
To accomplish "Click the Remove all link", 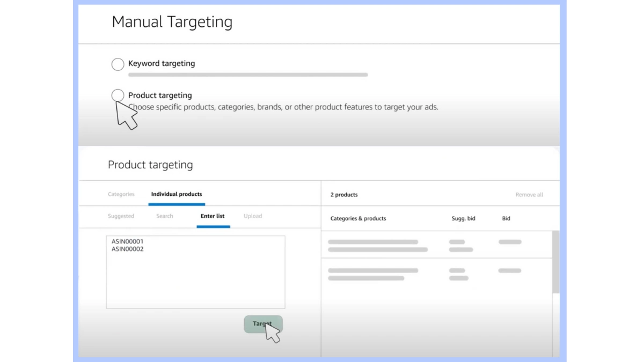I will click(x=529, y=195).
